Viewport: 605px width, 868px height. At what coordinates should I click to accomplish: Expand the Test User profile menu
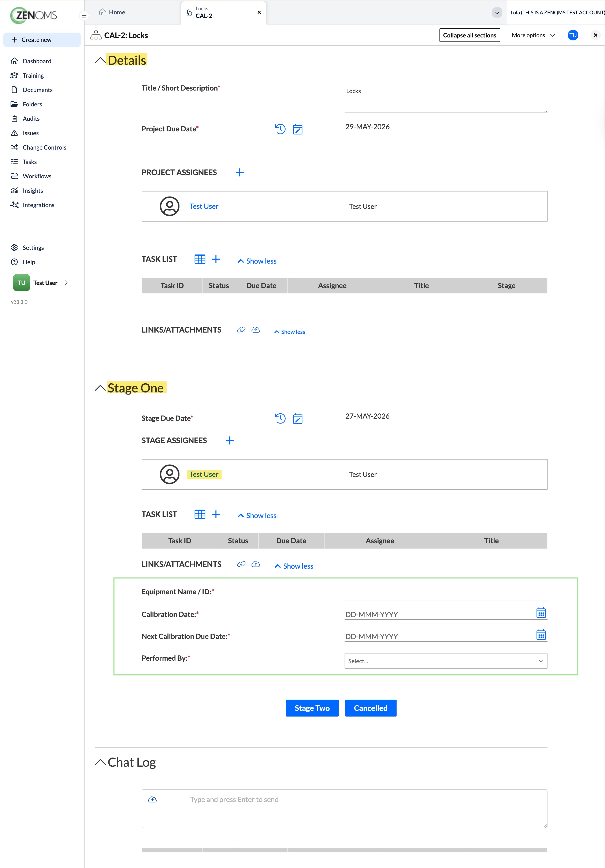pyautogui.click(x=41, y=282)
